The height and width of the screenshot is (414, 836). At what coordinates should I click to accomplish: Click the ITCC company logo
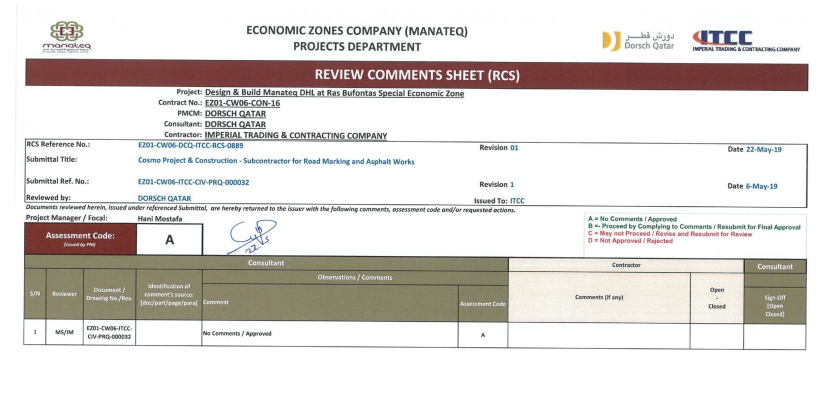tap(746, 41)
